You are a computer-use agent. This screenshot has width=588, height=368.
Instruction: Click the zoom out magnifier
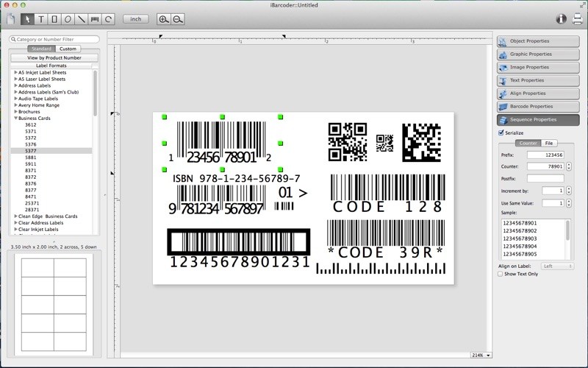pyautogui.click(x=178, y=18)
